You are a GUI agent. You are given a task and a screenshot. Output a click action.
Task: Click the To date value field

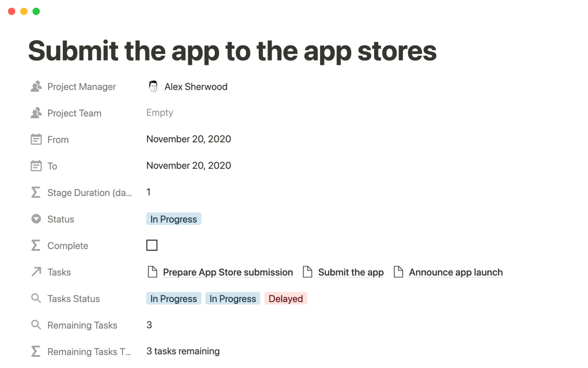click(x=189, y=166)
